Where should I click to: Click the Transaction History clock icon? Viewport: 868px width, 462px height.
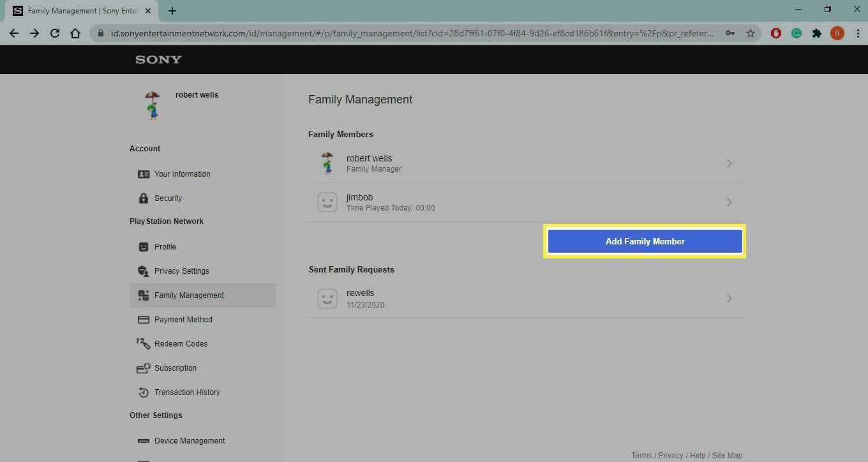[x=144, y=392]
